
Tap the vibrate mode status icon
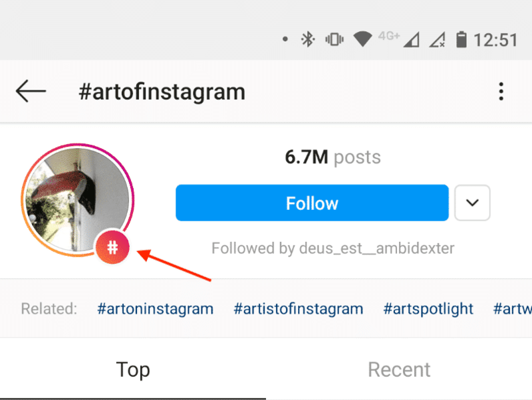333,40
